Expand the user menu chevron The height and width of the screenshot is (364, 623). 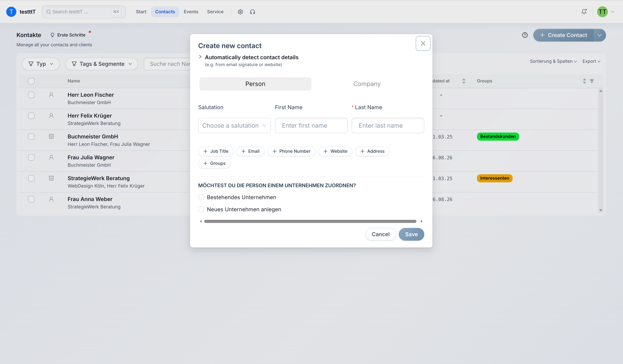613,12
